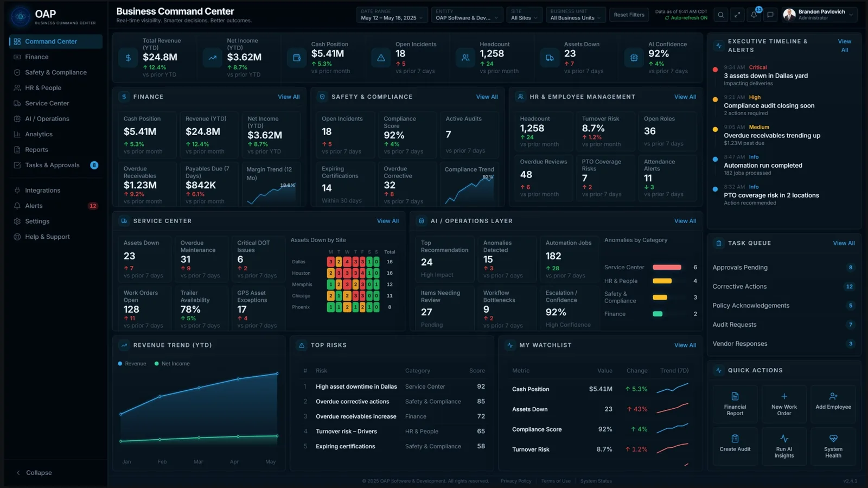
Task: Click the Service Center panel truck icon
Action: 124,221
